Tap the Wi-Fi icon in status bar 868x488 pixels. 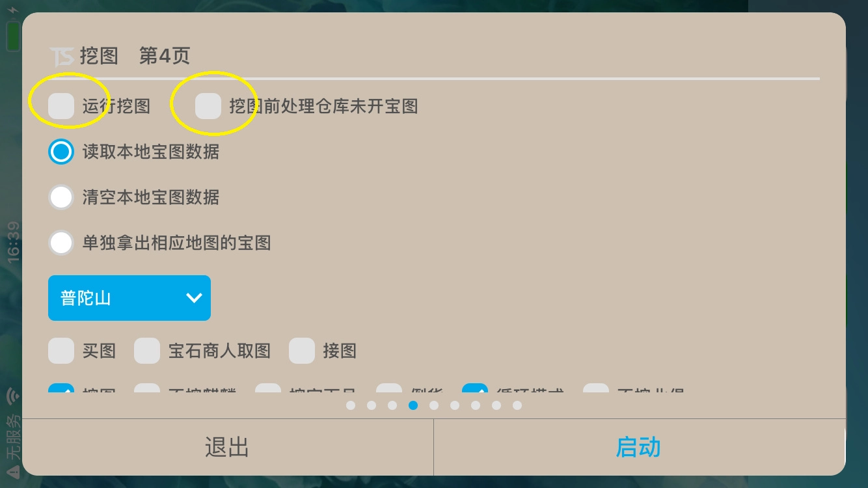tap(13, 395)
